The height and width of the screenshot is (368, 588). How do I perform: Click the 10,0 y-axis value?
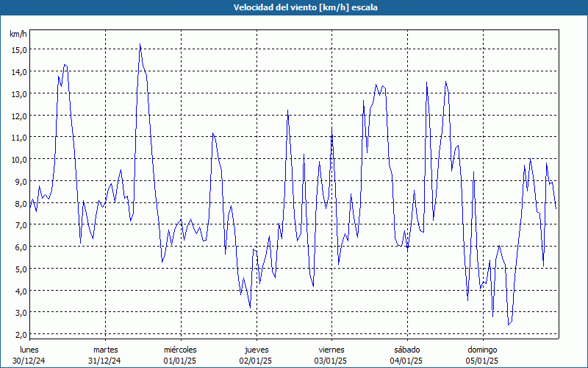click(x=19, y=159)
